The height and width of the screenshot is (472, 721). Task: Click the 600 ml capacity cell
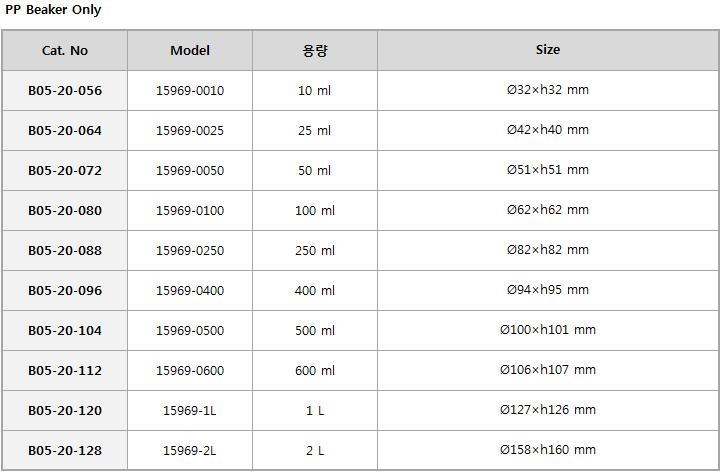click(x=315, y=371)
